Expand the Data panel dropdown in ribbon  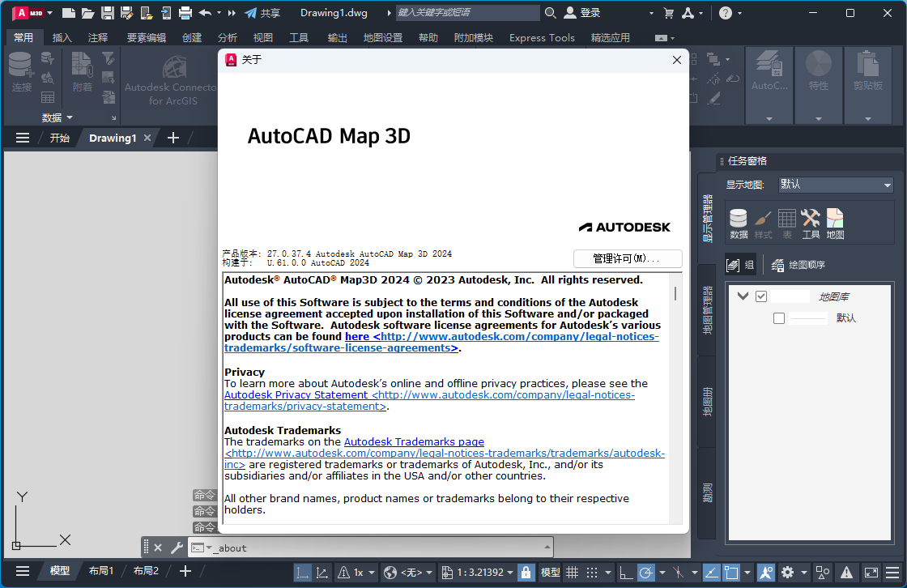(57, 117)
